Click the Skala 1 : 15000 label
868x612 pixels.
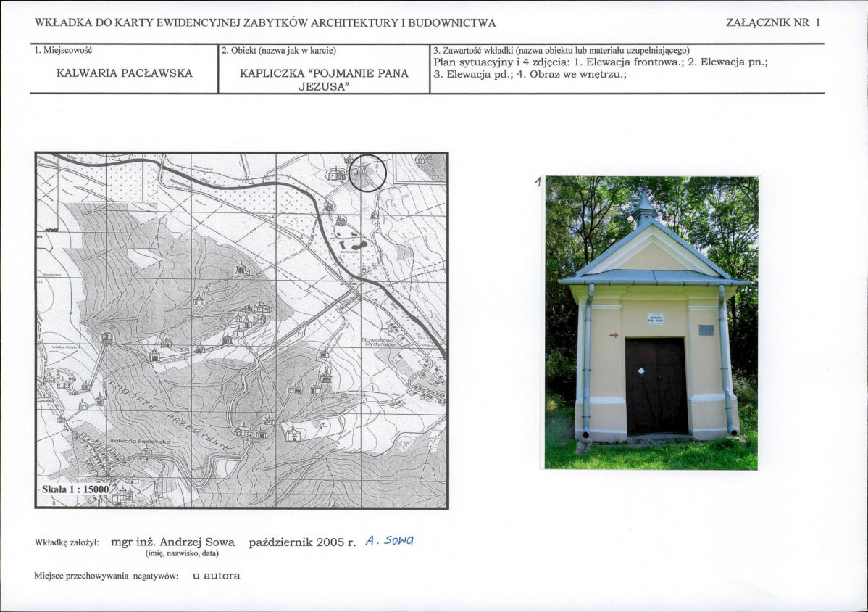point(75,489)
